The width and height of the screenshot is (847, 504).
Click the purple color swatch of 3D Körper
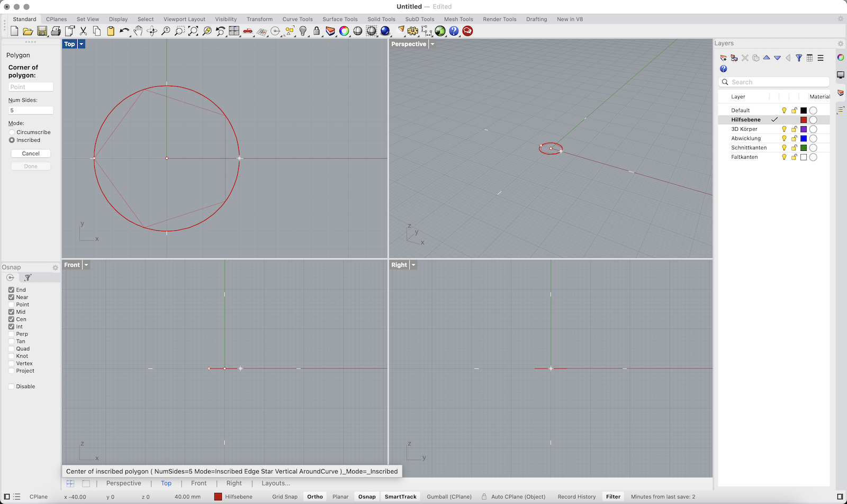[x=804, y=129]
